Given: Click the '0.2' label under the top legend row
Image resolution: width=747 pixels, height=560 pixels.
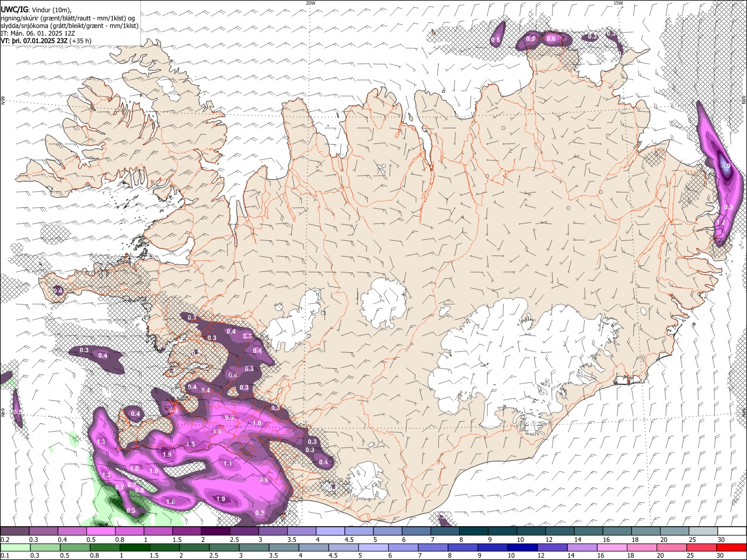Looking at the screenshot, I should click(x=5, y=540).
